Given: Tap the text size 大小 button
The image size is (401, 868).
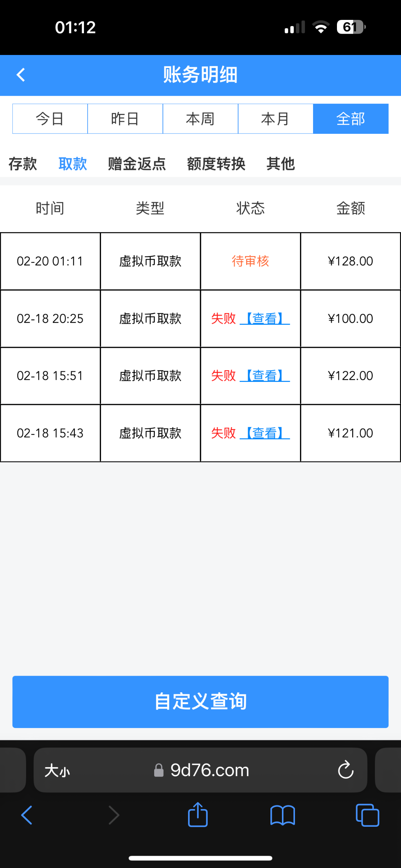Looking at the screenshot, I should pos(57,770).
